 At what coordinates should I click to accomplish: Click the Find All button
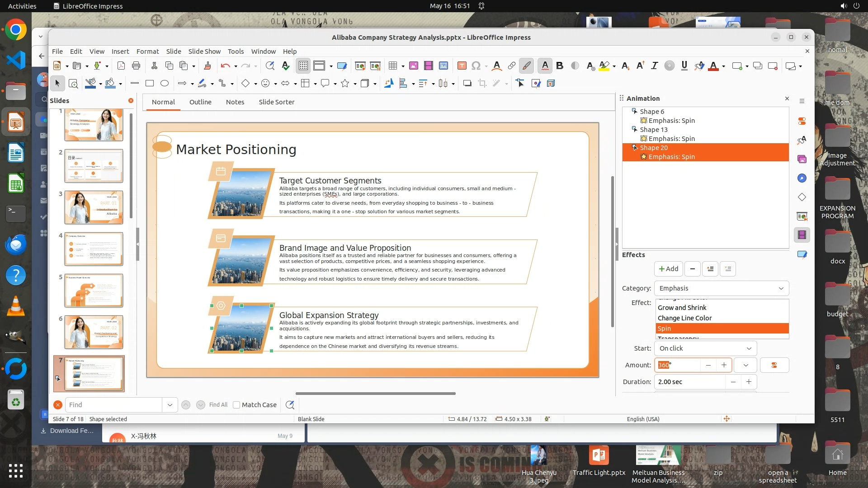click(218, 405)
